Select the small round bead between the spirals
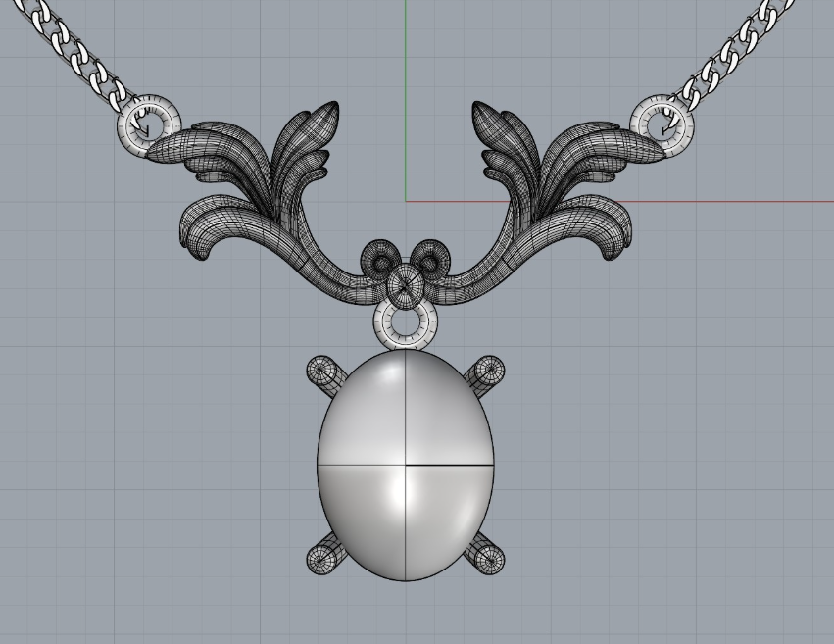The height and width of the screenshot is (644, 834). (406, 286)
